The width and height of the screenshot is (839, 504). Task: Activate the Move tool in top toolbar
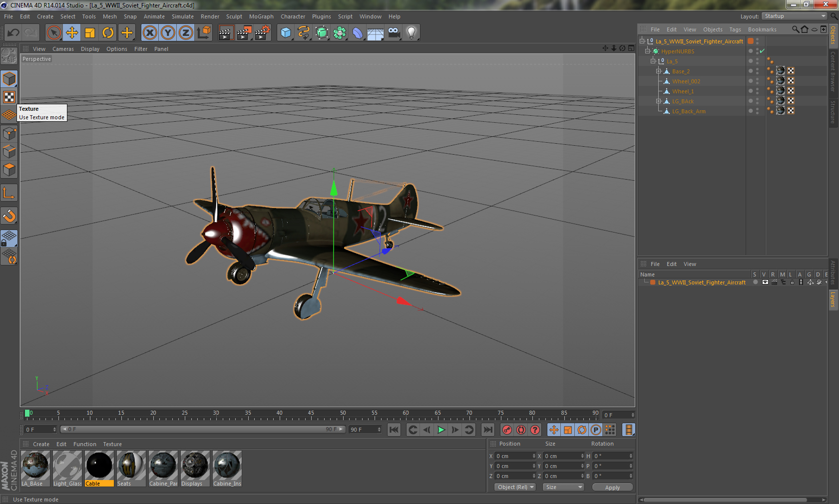click(72, 33)
